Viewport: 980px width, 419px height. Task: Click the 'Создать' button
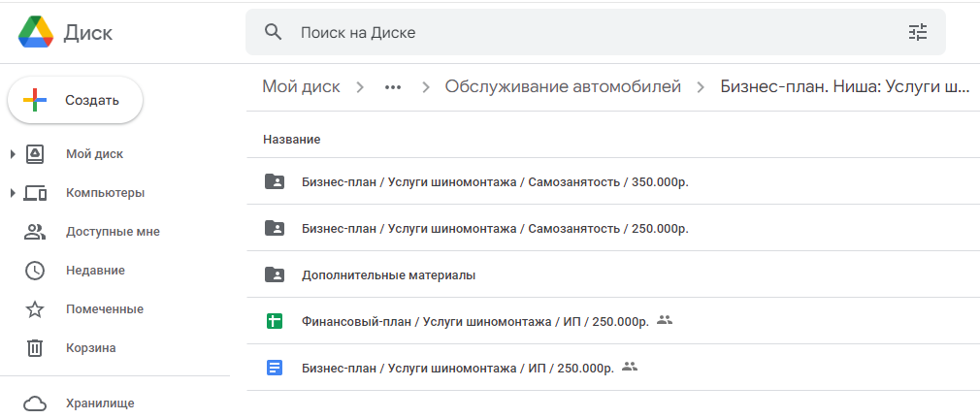point(75,100)
